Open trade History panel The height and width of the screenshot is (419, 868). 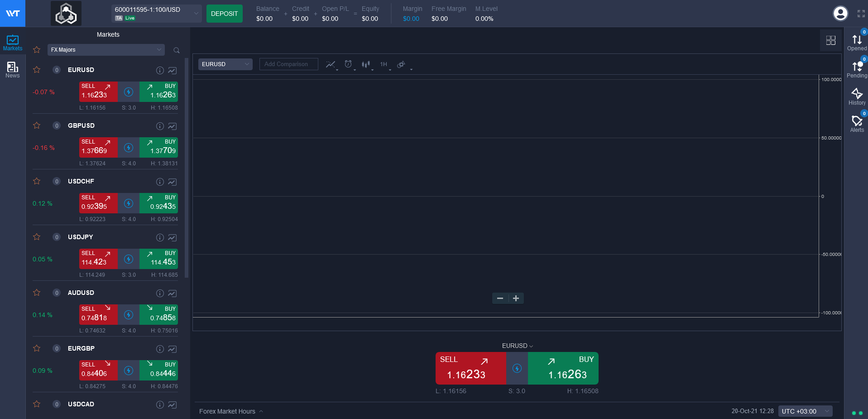(857, 97)
